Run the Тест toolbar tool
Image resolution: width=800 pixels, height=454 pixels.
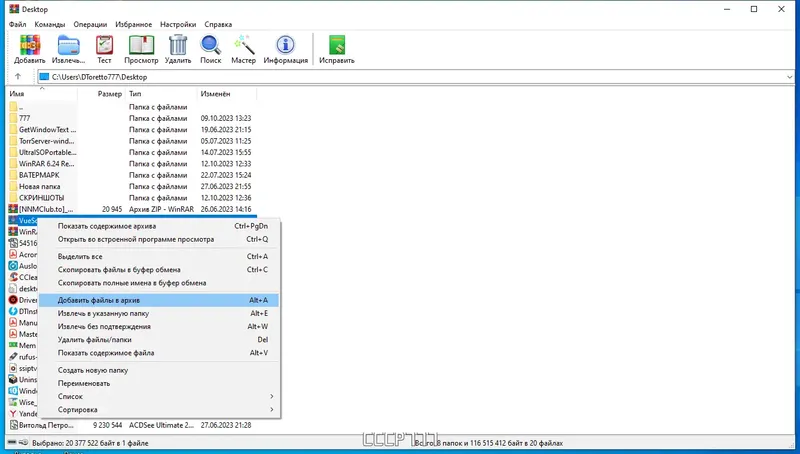point(104,49)
